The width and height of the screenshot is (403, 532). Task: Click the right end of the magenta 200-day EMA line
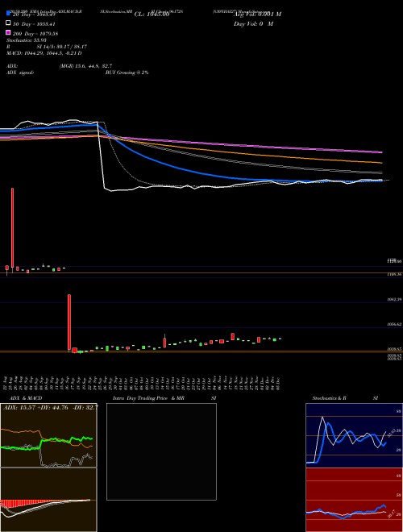[x=381, y=152]
